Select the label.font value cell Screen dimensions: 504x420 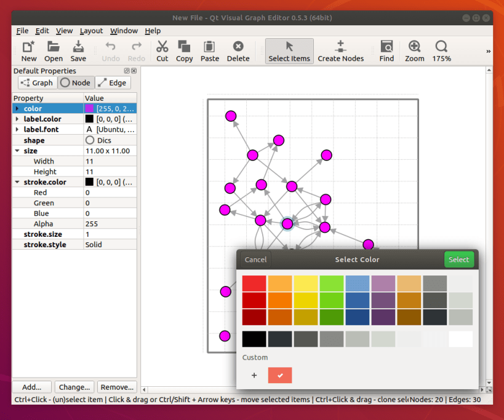110,129
